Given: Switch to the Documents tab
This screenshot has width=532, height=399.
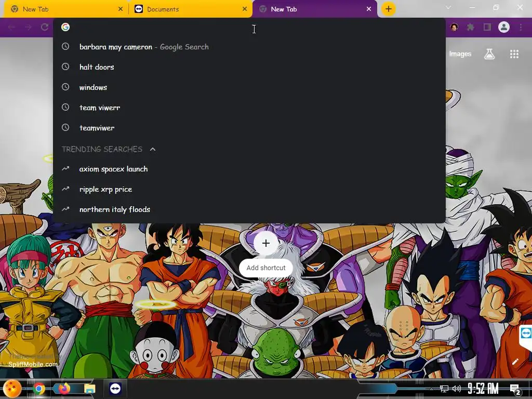Looking at the screenshot, I should point(190,9).
